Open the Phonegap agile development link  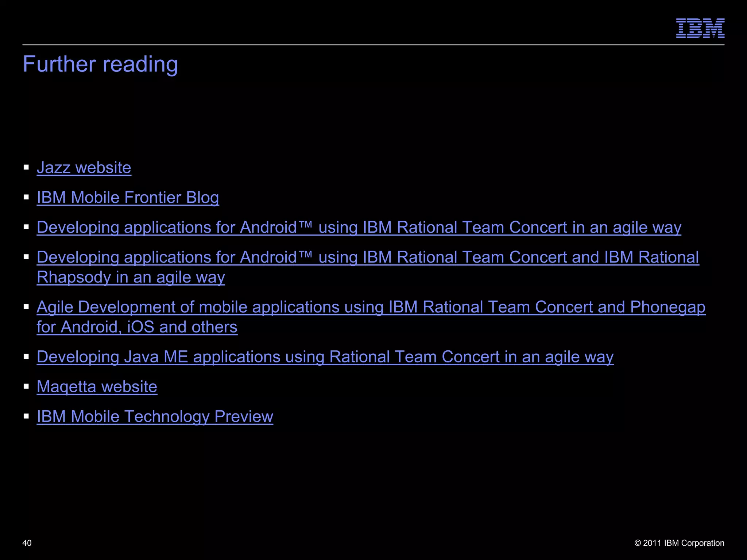click(x=371, y=317)
